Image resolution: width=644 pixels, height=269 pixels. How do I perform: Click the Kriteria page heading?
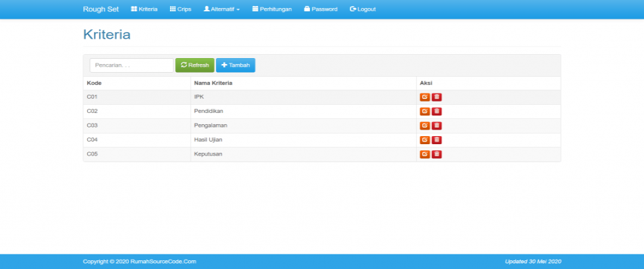(x=107, y=34)
